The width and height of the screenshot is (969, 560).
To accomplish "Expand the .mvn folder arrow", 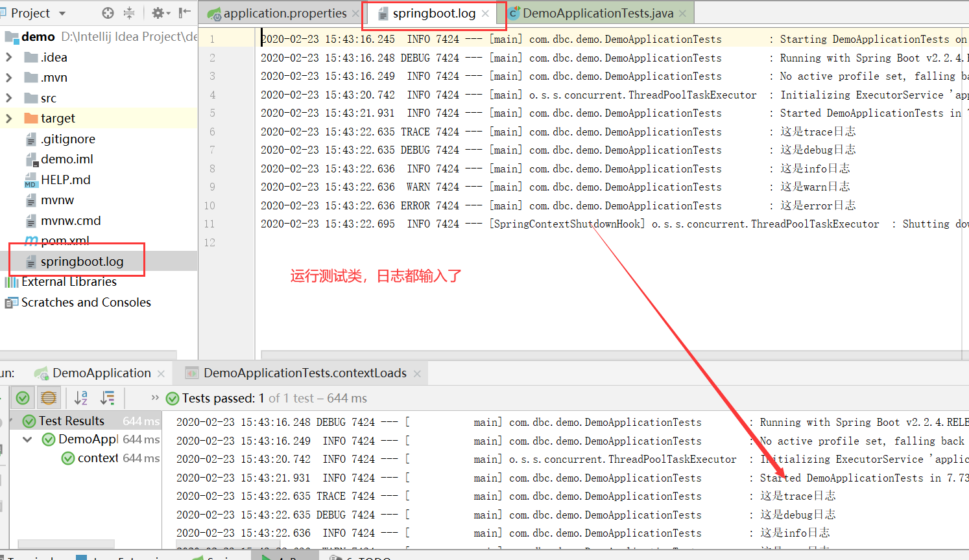I will point(8,78).
